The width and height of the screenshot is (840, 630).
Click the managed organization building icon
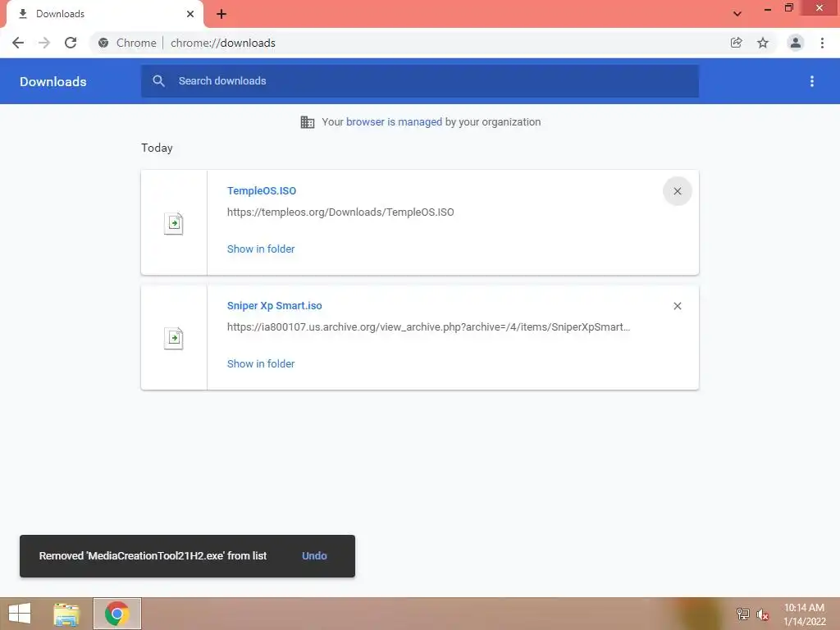308,122
